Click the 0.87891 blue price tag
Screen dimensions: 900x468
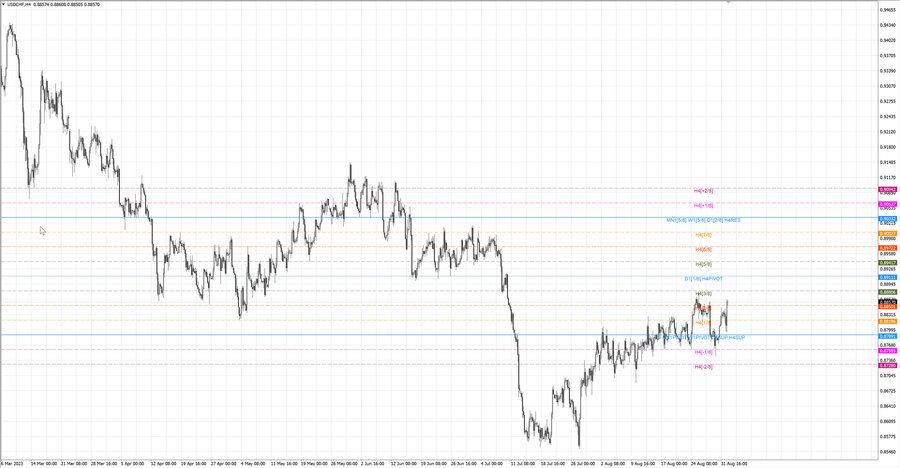tap(888, 337)
